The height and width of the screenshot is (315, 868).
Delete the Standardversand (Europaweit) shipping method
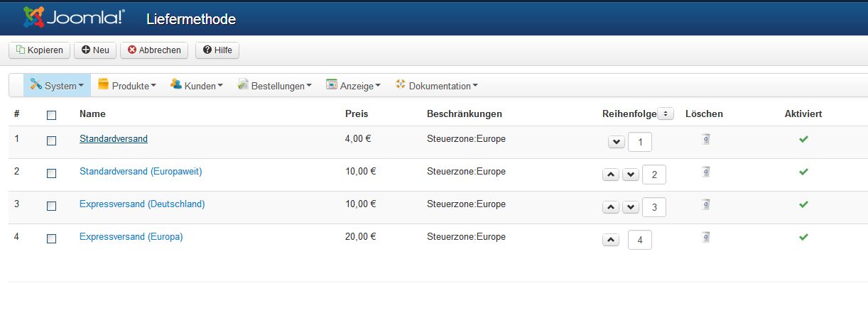[x=705, y=172]
